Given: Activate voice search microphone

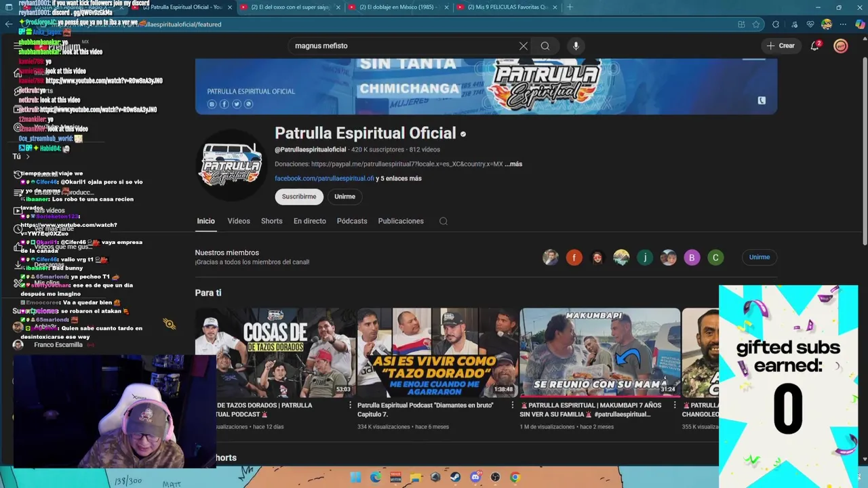Looking at the screenshot, I should click(x=576, y=46).
